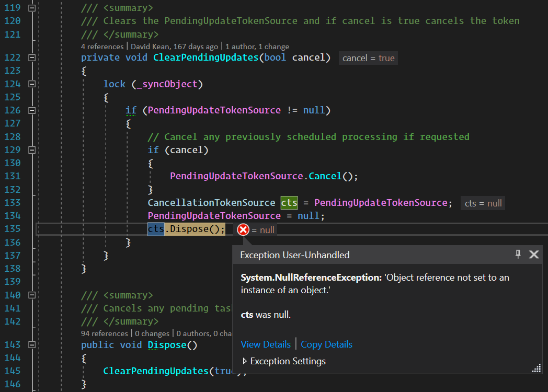Open View Details link

tap(266, 344)
